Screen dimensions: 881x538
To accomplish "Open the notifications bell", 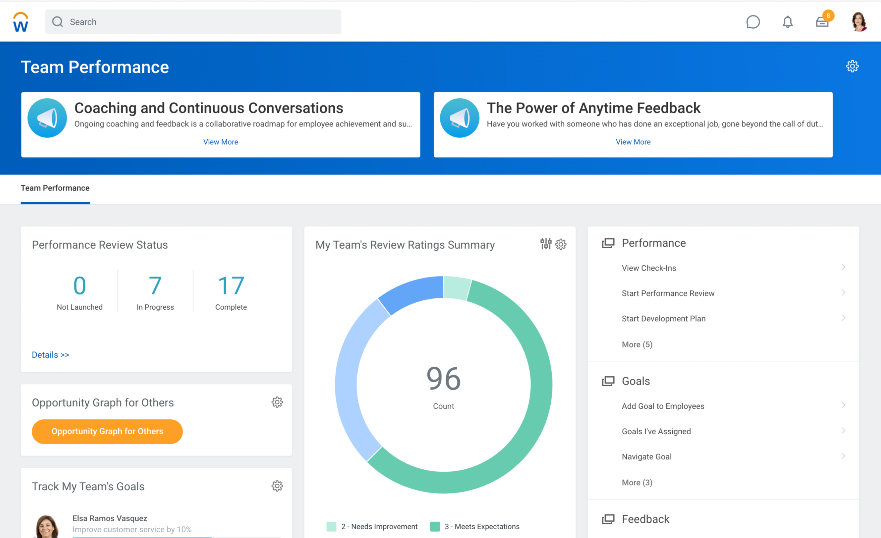I will [787, 22].
